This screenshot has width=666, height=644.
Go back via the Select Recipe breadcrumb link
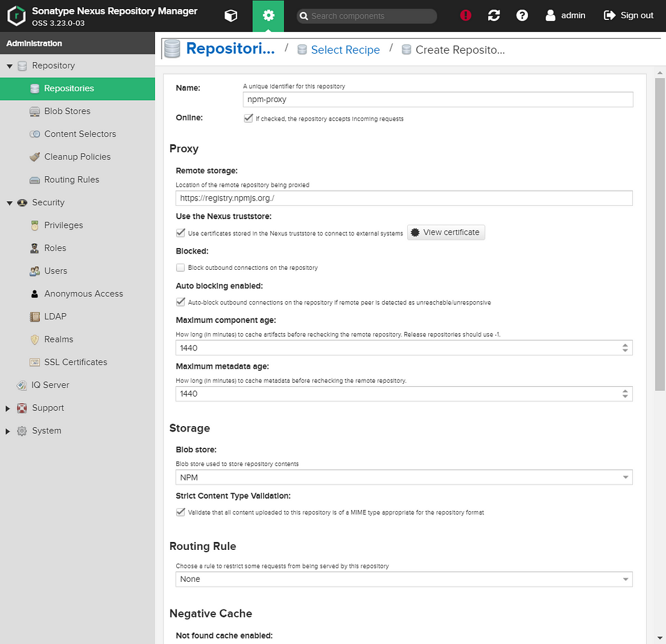coord(345,49)
